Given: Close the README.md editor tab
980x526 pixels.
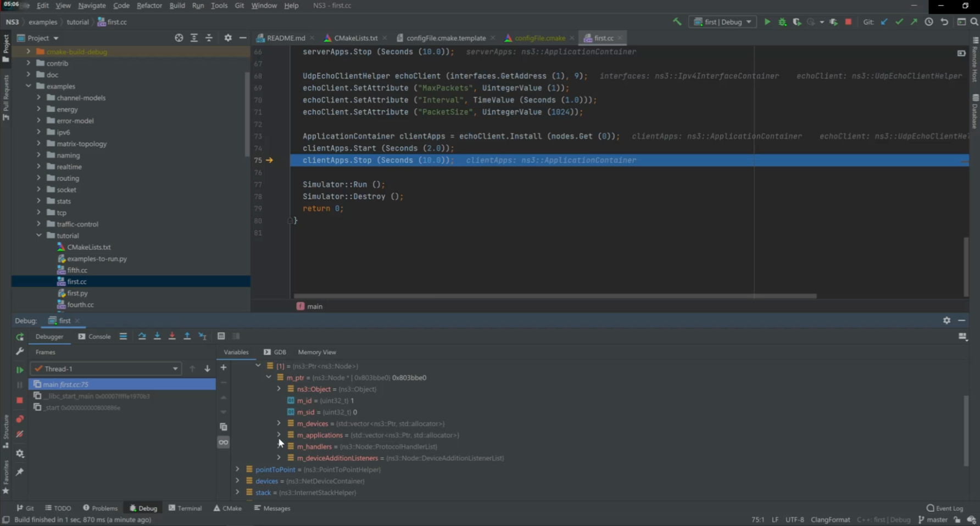Looking at the screenshot, I should [x=312, y=38].
